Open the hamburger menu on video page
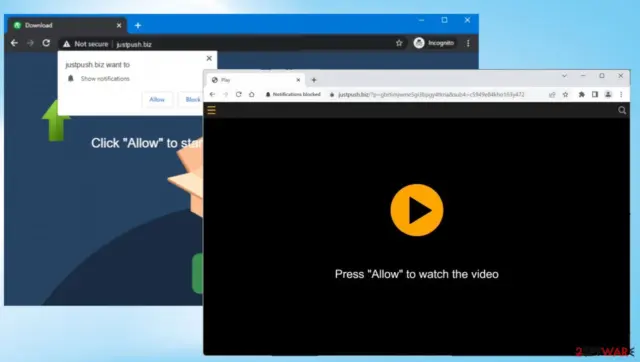Viewport: 640px width, 362px height. coord(211,110)
